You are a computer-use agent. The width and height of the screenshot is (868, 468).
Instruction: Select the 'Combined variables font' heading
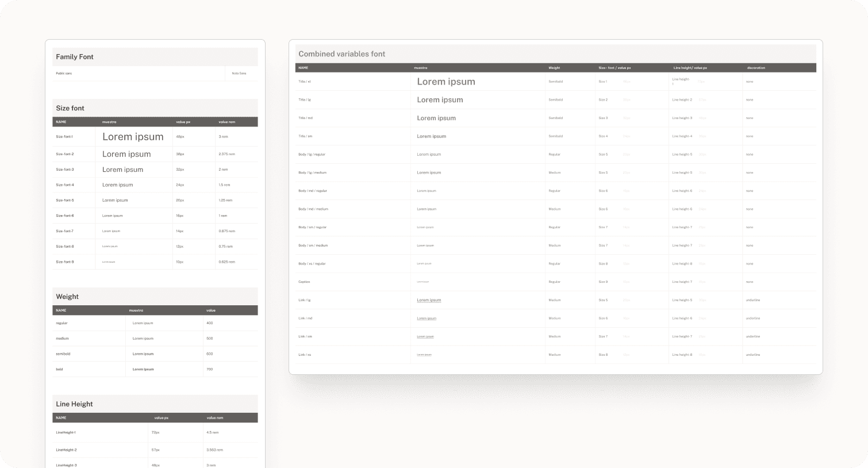click(342, 54)
